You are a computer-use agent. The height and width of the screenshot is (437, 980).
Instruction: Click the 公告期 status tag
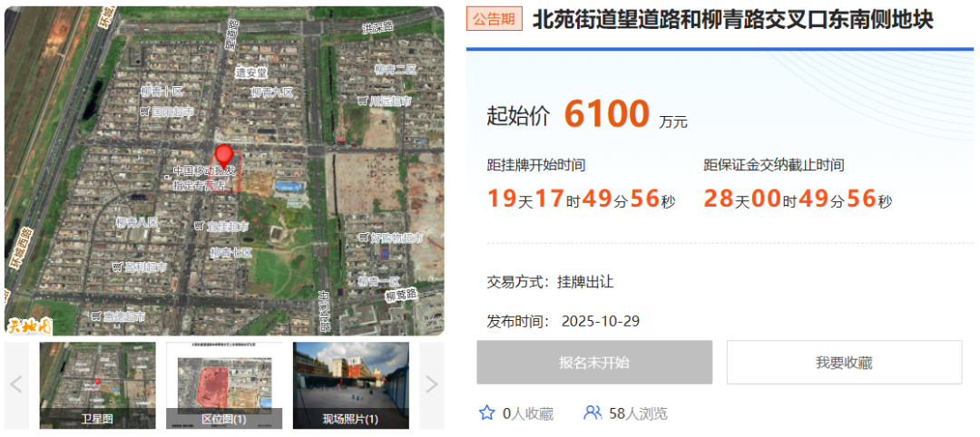494,19
